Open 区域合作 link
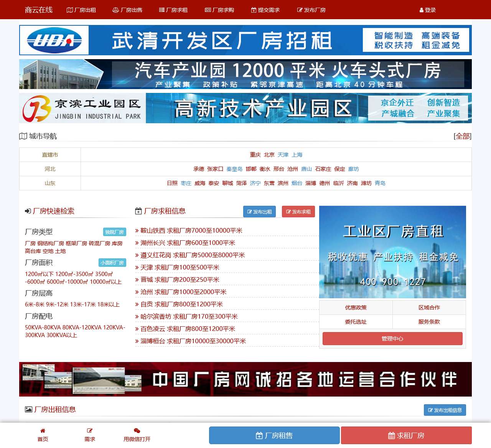491x448 pixels. point(429,307)
